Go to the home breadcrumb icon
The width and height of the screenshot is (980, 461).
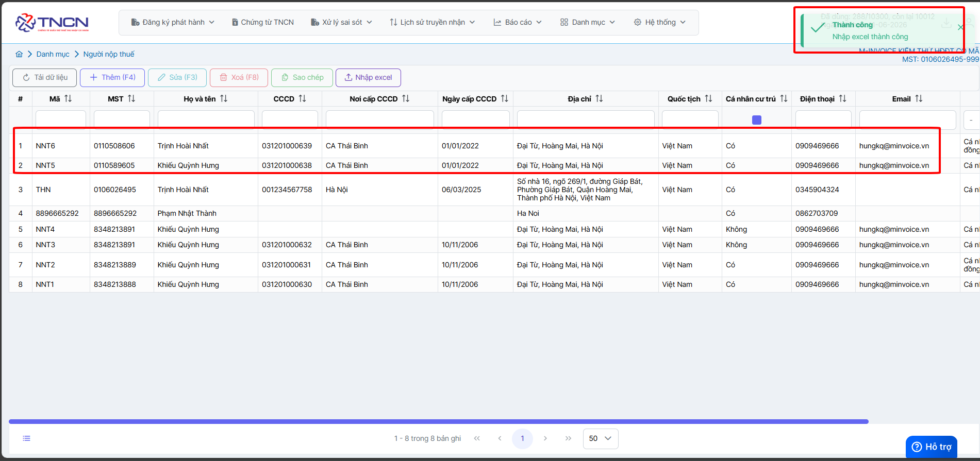coord(19,54)
